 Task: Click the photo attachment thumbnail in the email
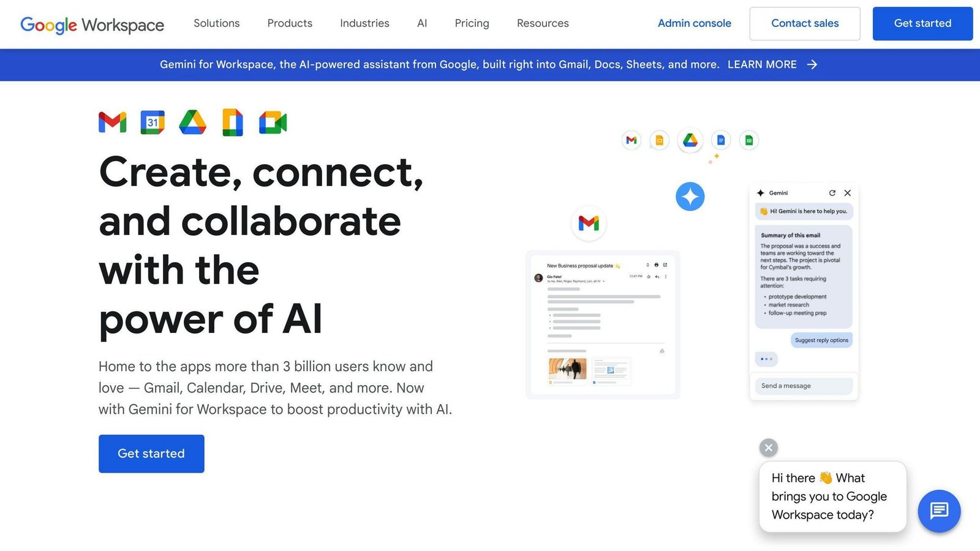567,369
